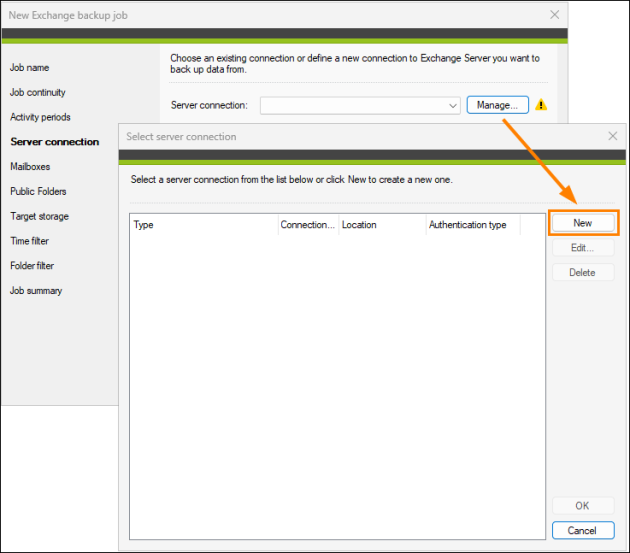Click the New button to create a connection

click(583, 223)
